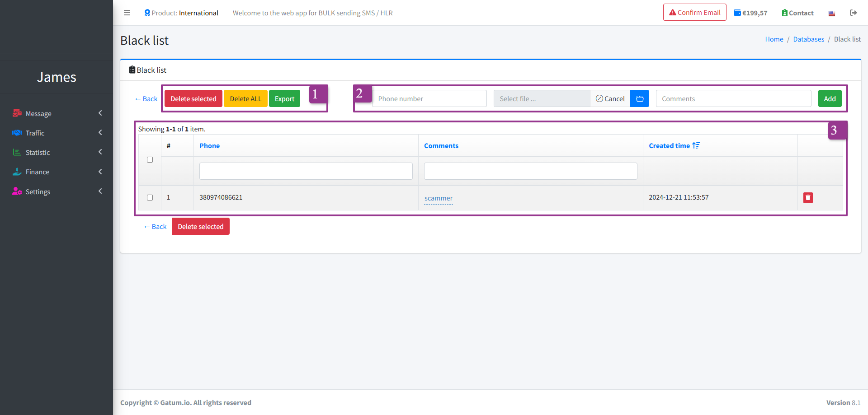Click the red trash icon for 380974086621
The width and height of the screenshot is (868, 415).
point(808,198)
